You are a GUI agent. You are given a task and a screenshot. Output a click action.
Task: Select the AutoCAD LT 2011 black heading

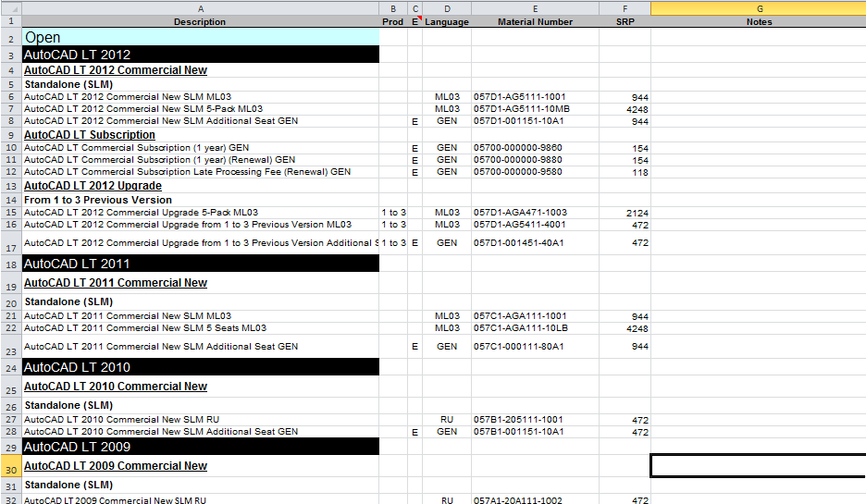tap(201, 264)
